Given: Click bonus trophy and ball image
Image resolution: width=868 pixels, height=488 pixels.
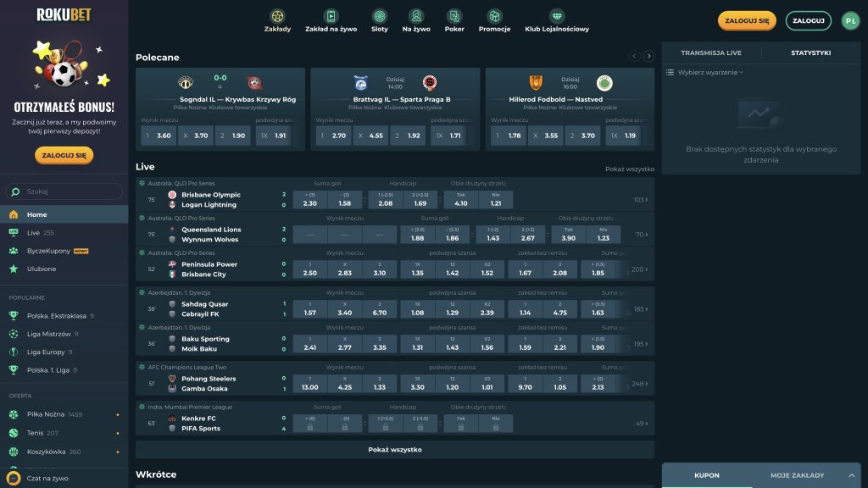Looking at the screenshot, I should pos(64,64).
